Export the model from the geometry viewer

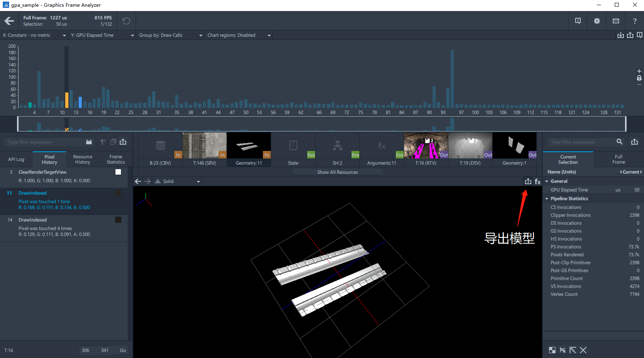528,181
